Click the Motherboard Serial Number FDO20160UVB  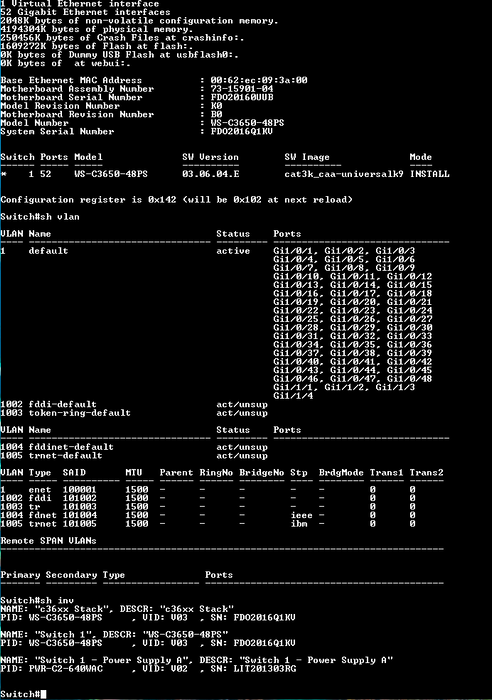(242, 97)
